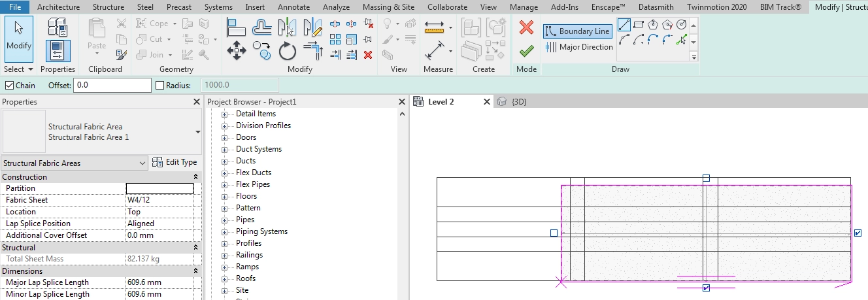Select the Scale tool icon
The width and height of the screenshot is (868, 300).
(352, 39)
